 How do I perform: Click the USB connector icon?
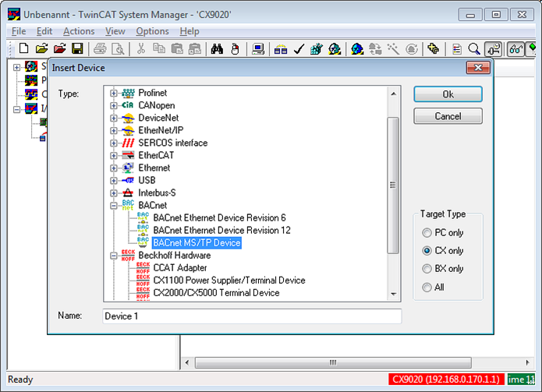click(x=128, y=180)
